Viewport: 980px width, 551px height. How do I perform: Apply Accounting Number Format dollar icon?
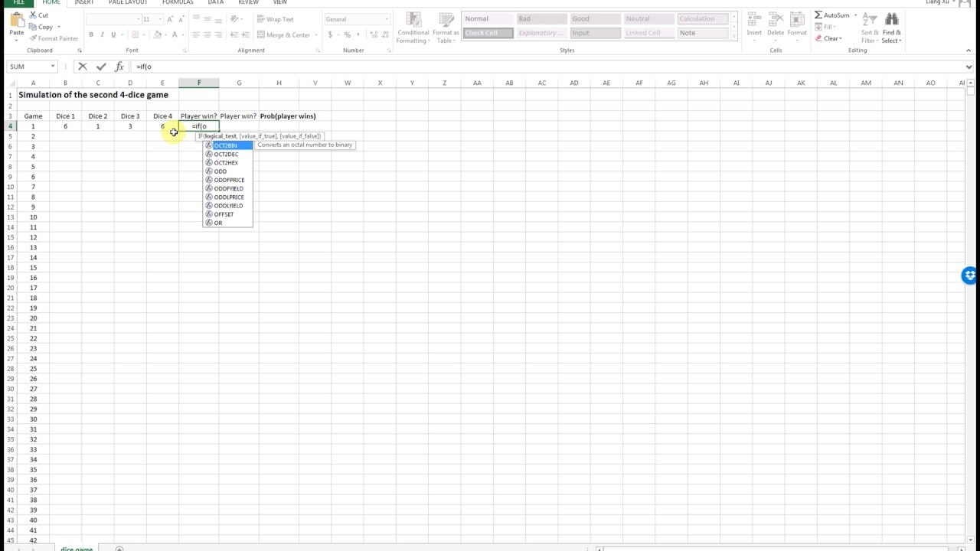[x=331, y=34]
